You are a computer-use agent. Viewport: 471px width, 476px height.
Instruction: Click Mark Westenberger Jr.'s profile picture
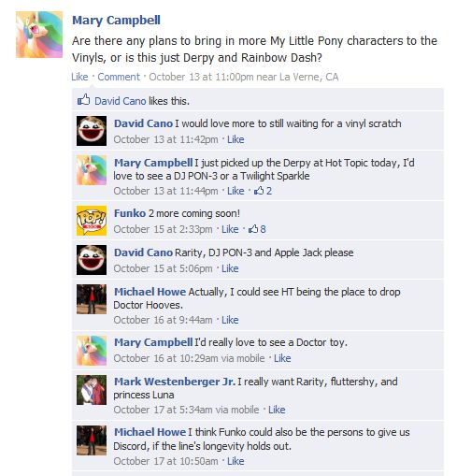[x=92, y=390]
